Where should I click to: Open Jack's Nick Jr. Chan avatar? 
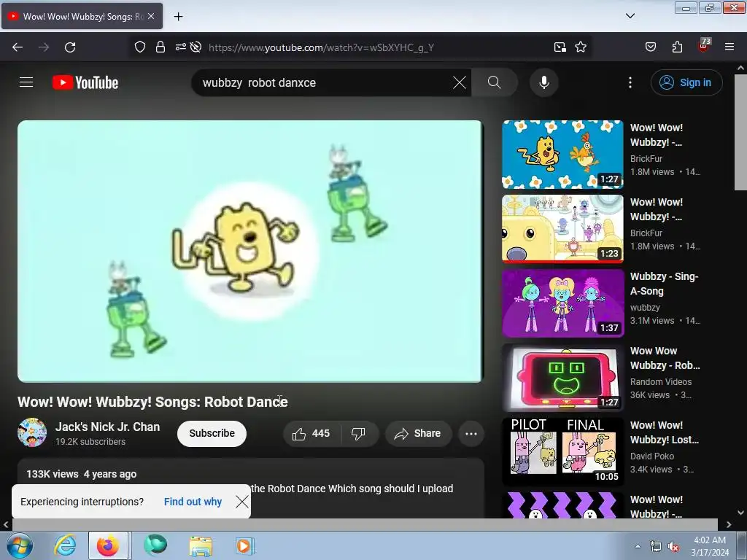click(32, 432)
